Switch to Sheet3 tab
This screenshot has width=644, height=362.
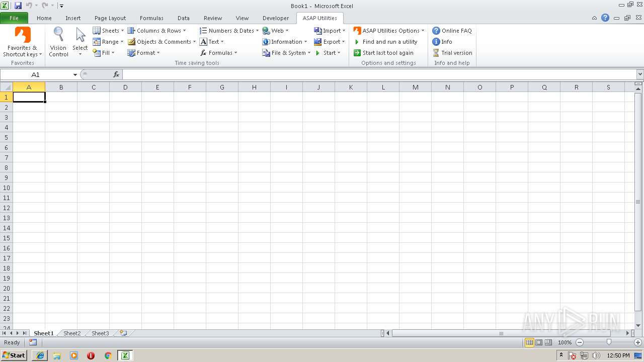(100, 333)
